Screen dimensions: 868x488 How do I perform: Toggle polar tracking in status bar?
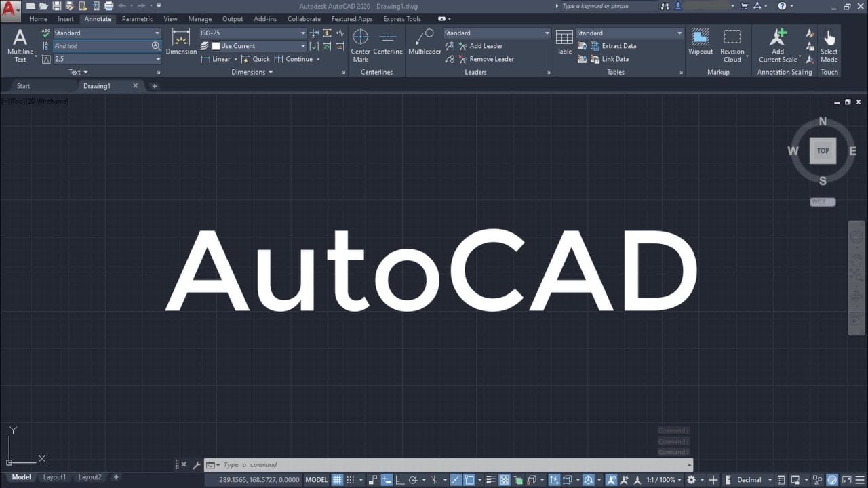(412, 480)
